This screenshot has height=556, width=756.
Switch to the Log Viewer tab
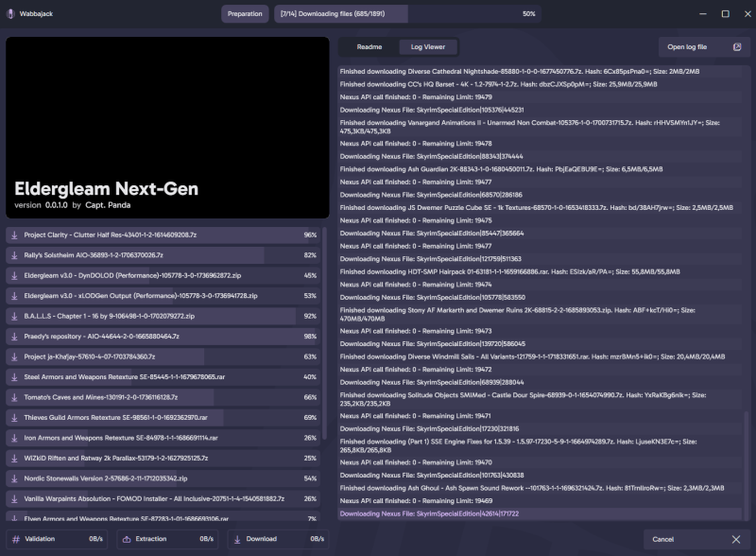(428, 47)
